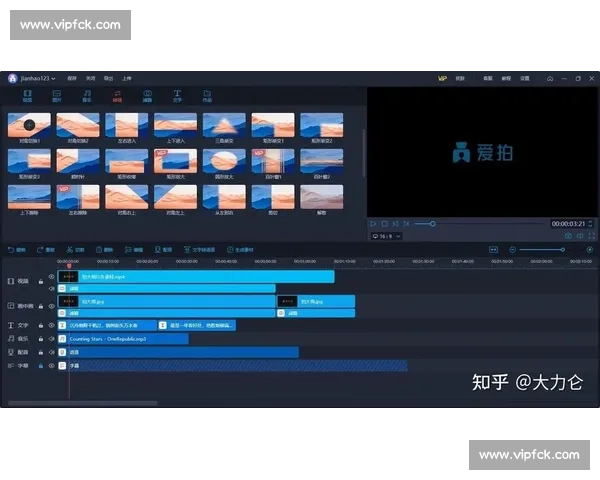Viewport: 600px width, 480px height.
Task: Select the second .jpg clip on picture-in-picture track
Action: coord(316,302)
